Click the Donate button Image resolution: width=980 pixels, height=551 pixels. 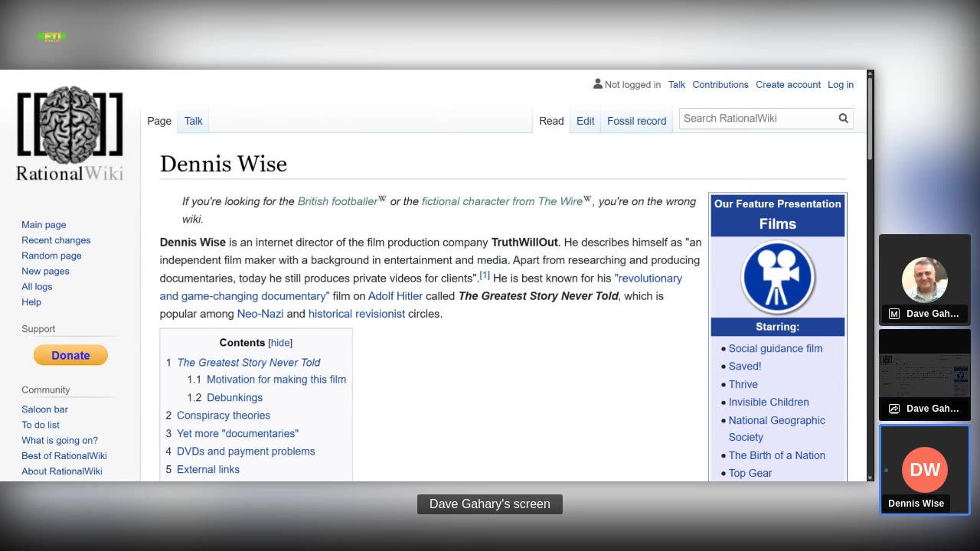[x=70, y=355]
